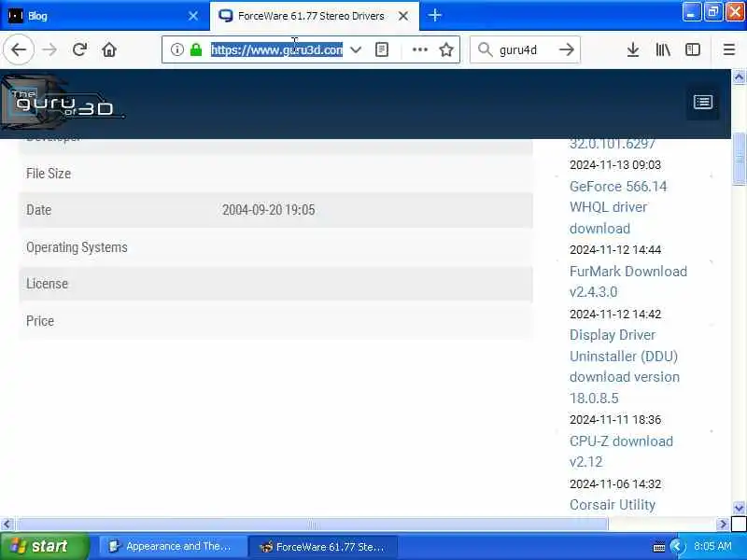Click the License row label
The width and height of the screenshot is (747, 560).
(x=48, y=284)
